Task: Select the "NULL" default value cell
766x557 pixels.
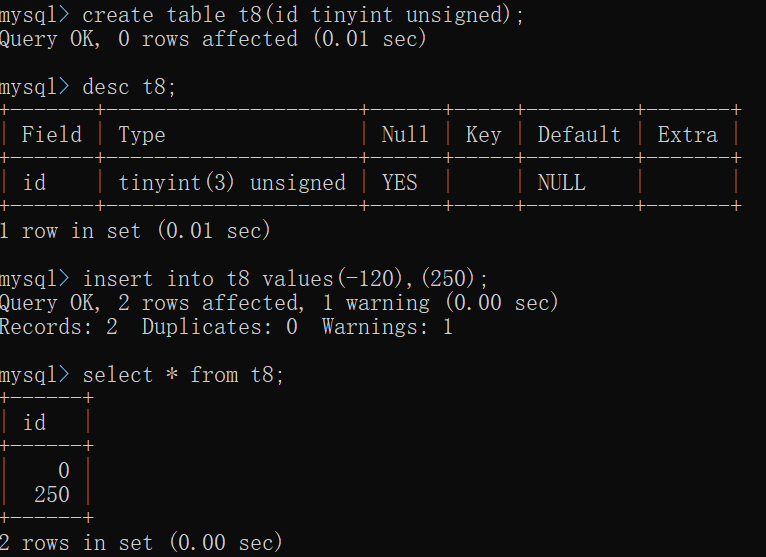Action: [561, 183]
